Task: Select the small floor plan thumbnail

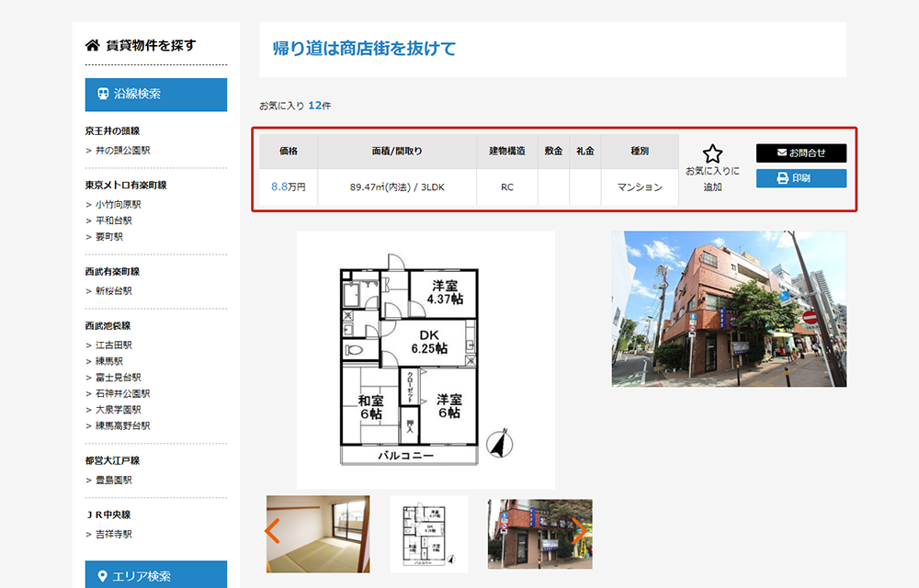Action: click(429, 534)
